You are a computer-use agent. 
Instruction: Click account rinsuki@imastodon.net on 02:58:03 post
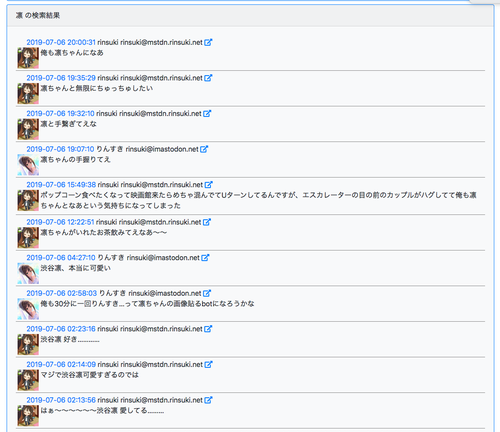click(165, 293)
